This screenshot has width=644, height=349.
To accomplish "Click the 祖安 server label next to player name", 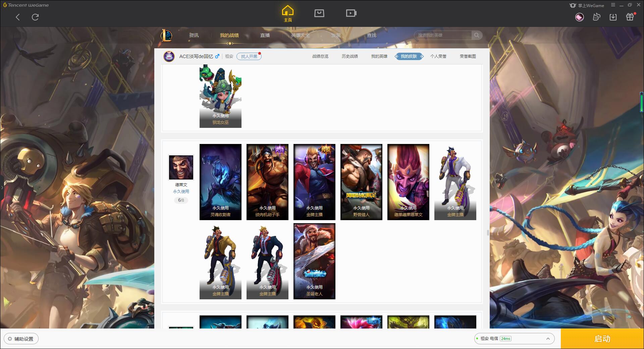I will 229,56.
